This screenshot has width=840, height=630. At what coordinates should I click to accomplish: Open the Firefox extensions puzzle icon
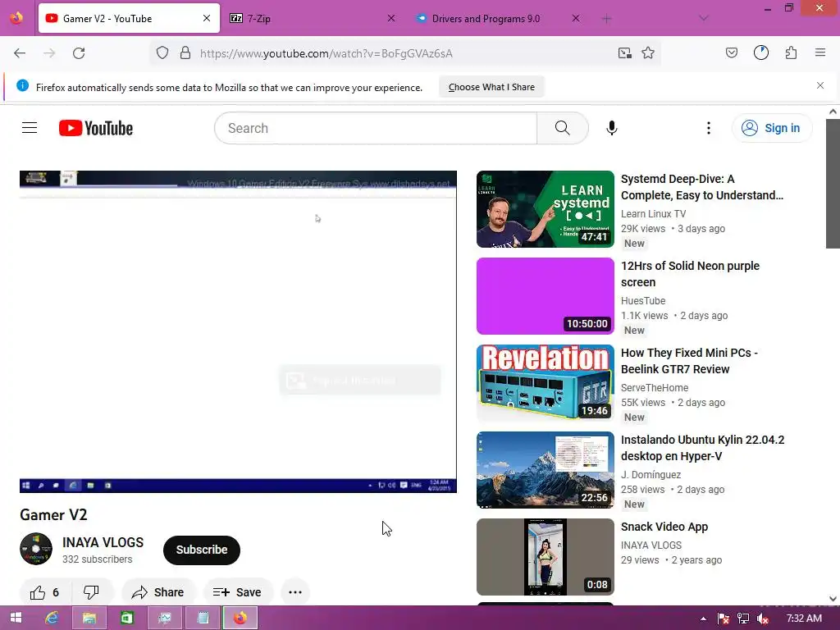click(x=791, y=52)
